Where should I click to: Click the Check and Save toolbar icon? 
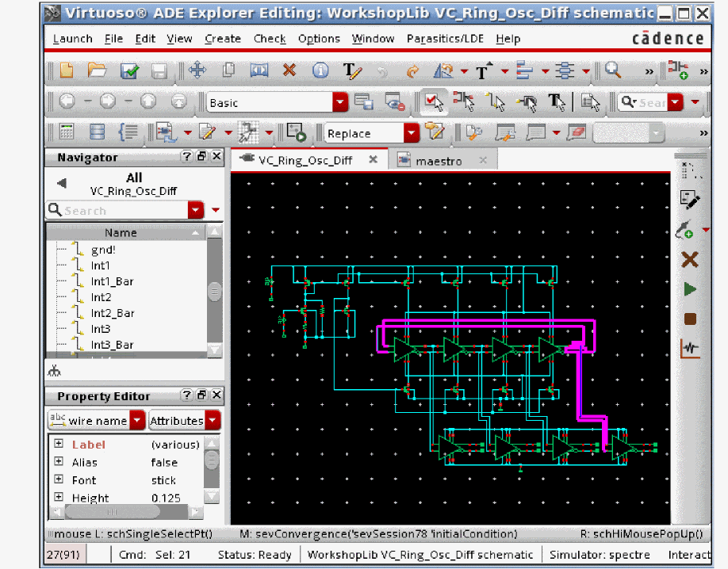[x=129, y=71]
